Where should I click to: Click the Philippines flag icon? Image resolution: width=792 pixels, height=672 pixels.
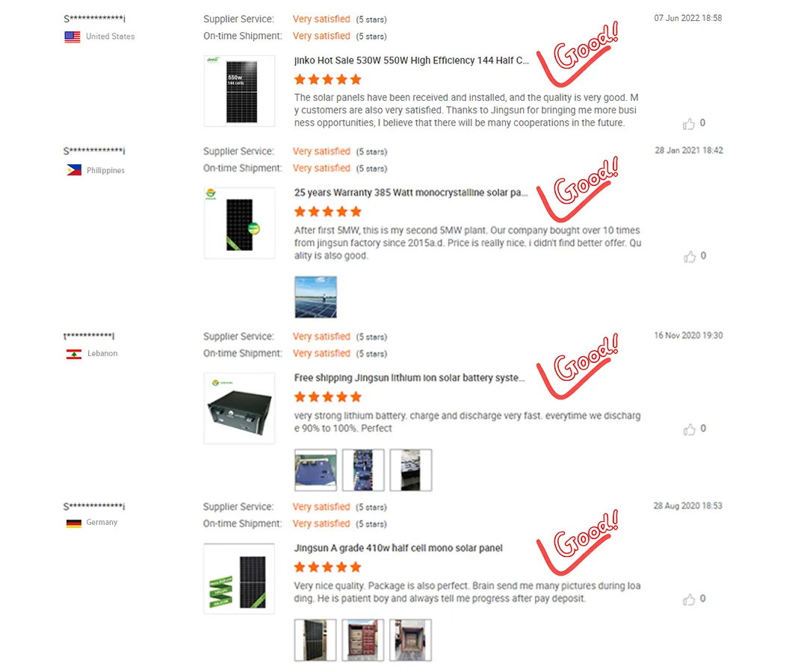click(x=74, y=170)
